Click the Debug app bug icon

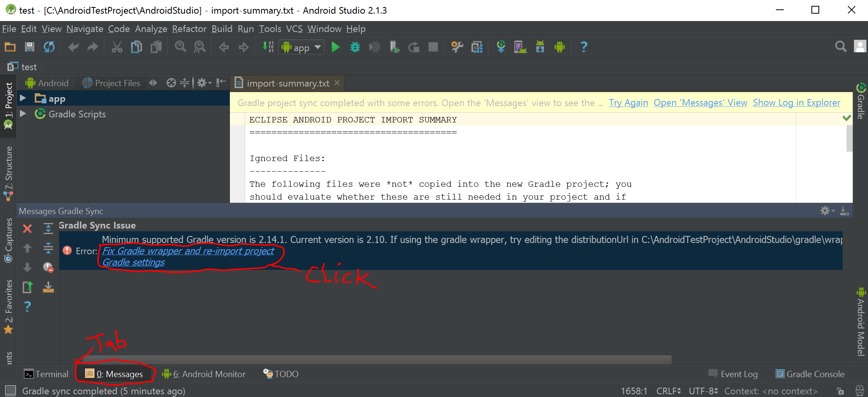[x=355, y=47]
